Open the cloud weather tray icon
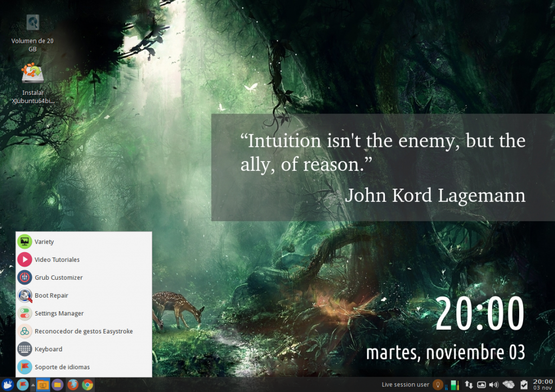 pos(508,384)
